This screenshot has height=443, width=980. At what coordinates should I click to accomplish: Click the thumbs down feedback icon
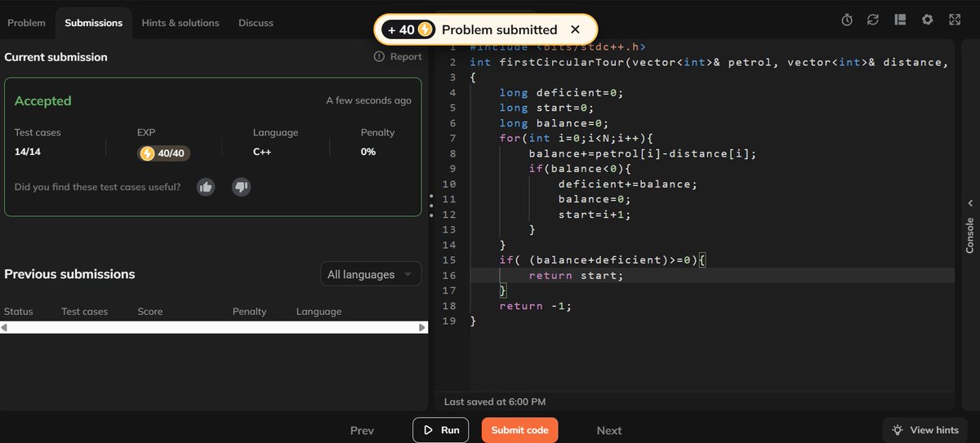tap(241, 187)
